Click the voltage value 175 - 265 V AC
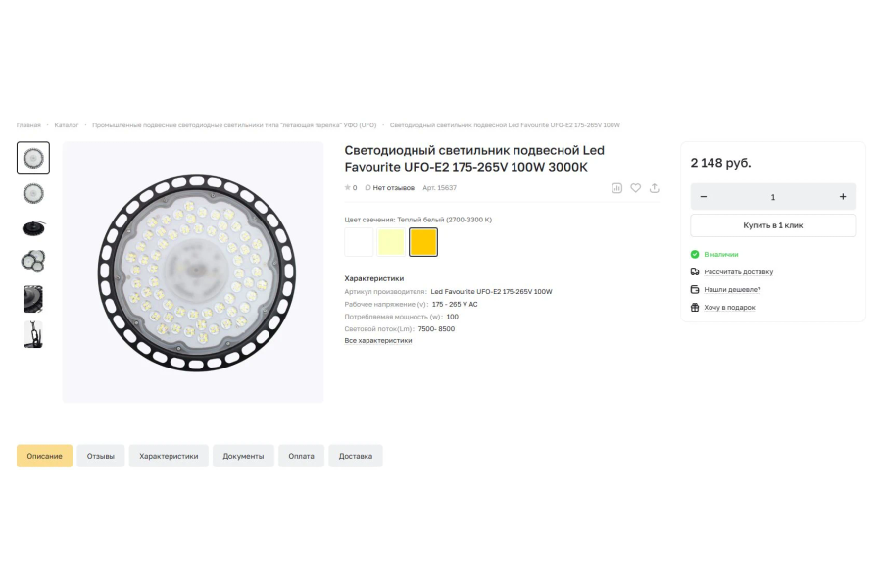Viewport: 882px width, 588px height. click(x=455, y=305)
